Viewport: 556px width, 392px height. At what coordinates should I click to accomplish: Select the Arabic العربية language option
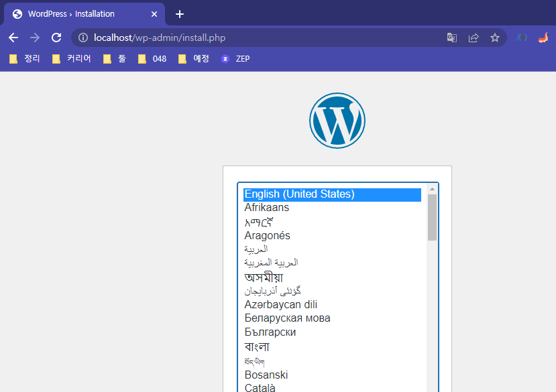[332, 249]
